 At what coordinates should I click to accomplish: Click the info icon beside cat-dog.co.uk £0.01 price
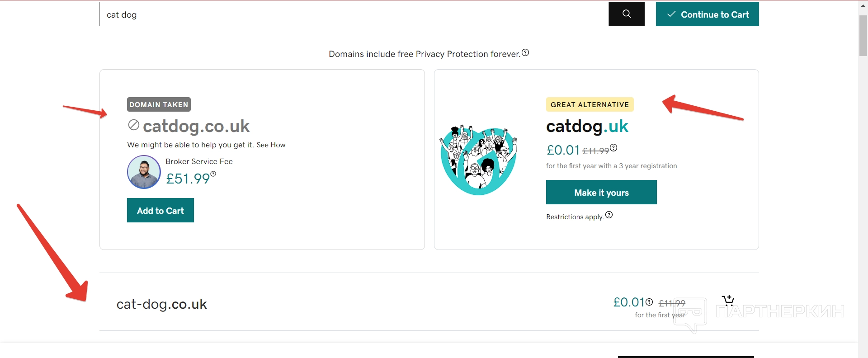pos(649,302)
